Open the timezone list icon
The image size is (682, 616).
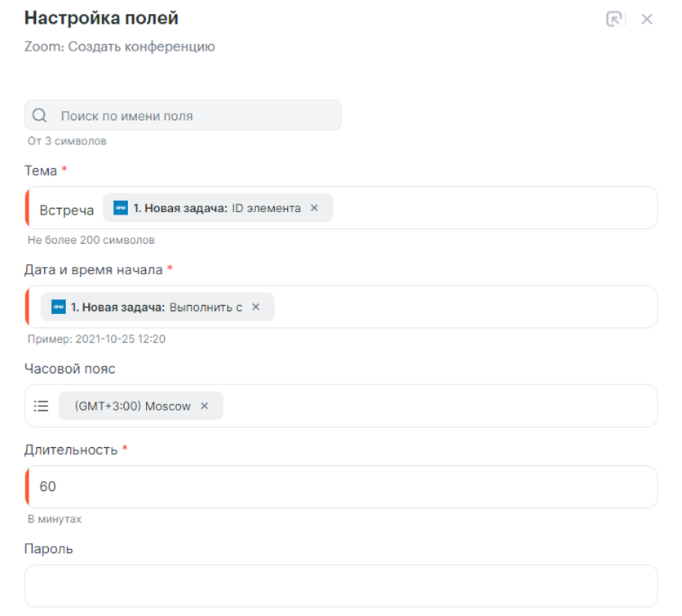pyautogui.click(x=42, y=405)
